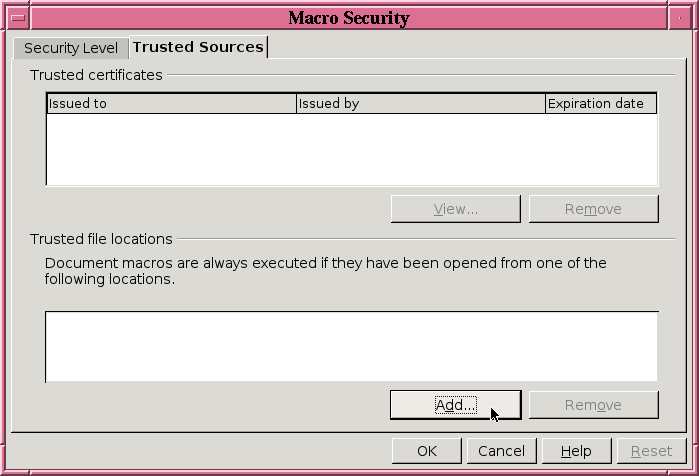Cancel the Macro Security dialog
The height and width of the screenshot is (476, 699).
502,451
